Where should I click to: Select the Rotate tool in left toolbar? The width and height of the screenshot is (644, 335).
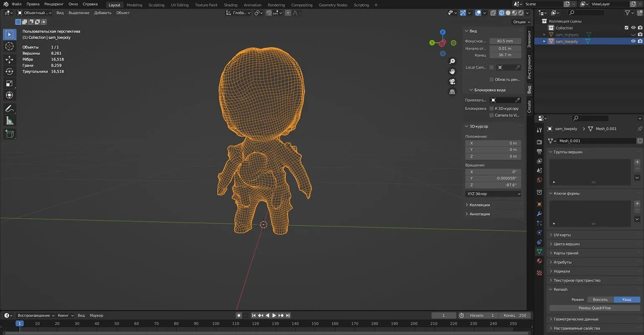pyautogui.click(x=9, y=72)
